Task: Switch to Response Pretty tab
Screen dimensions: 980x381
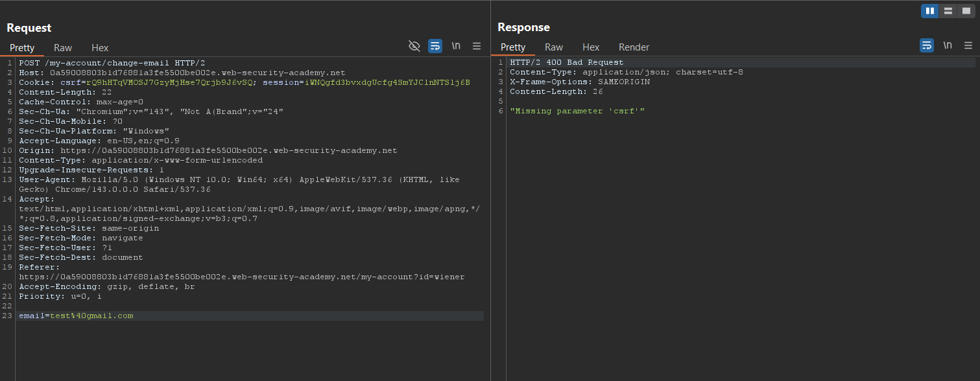Action: (513, 47)
